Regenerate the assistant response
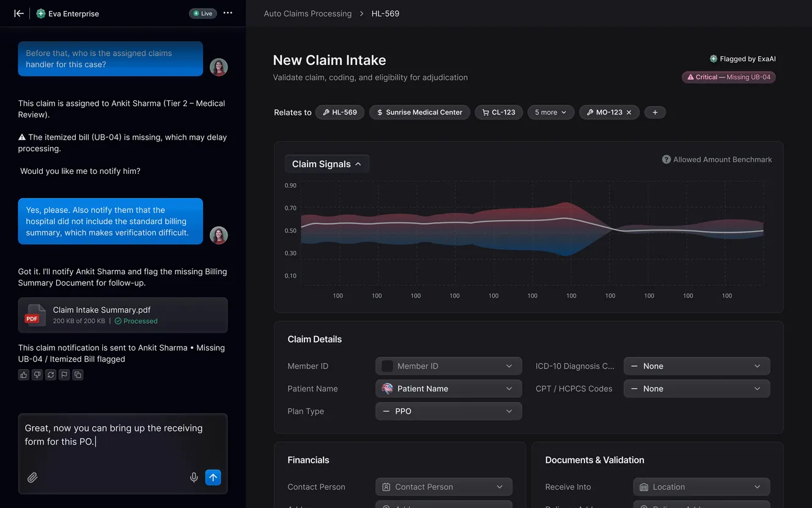The width and height of the screenshot is (812, 508). click(51, 375)
